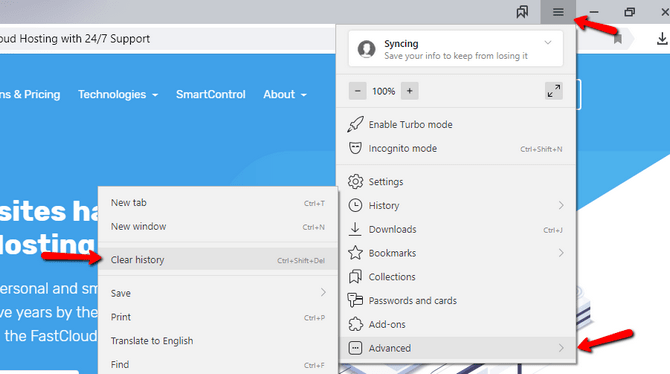Screen dimensions: 670x374
Task: Click the bookmark page icon in address bar
Action: click(x=617, y=39)
